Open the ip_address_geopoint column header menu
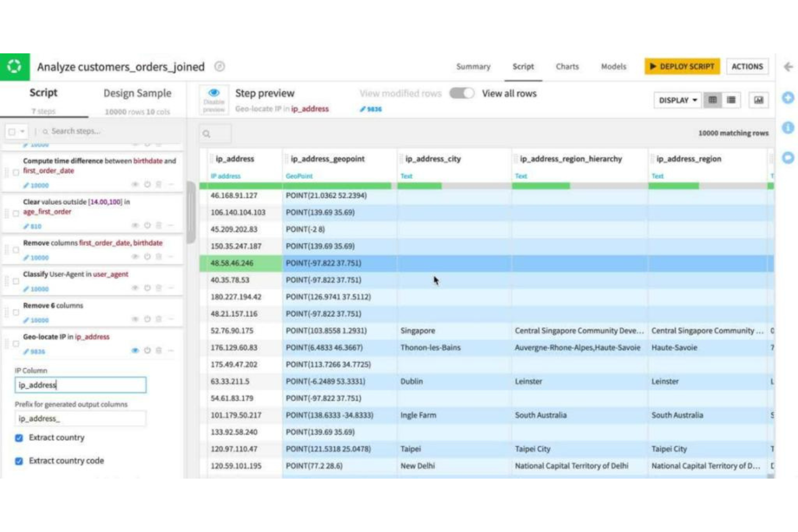 pyautogui.click(x=327, y=159)
